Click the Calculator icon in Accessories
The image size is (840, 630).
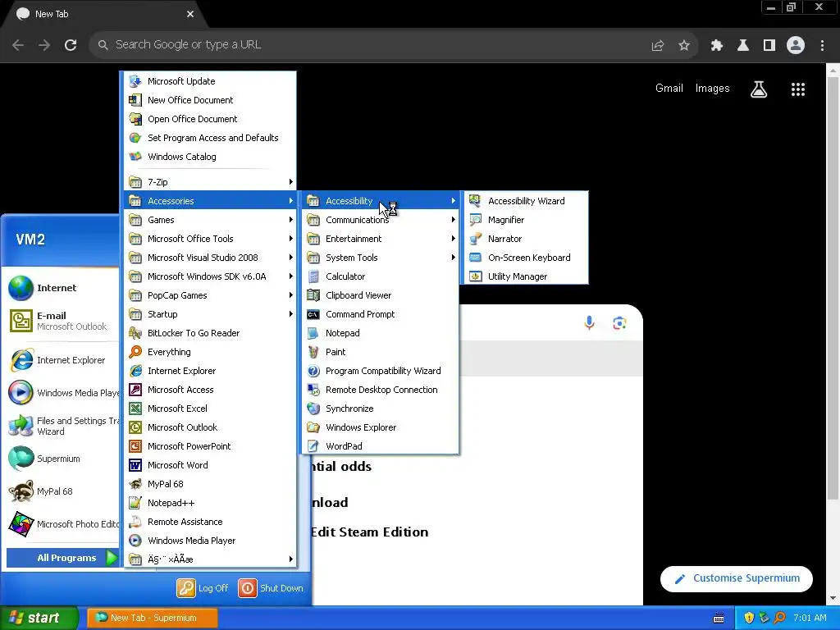(313, 276)
